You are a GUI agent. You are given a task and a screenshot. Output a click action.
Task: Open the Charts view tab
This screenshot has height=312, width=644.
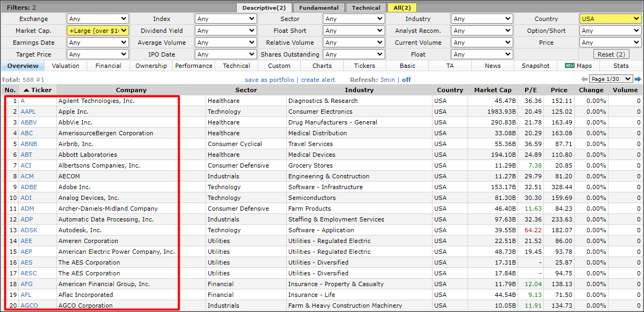(322, 66)
